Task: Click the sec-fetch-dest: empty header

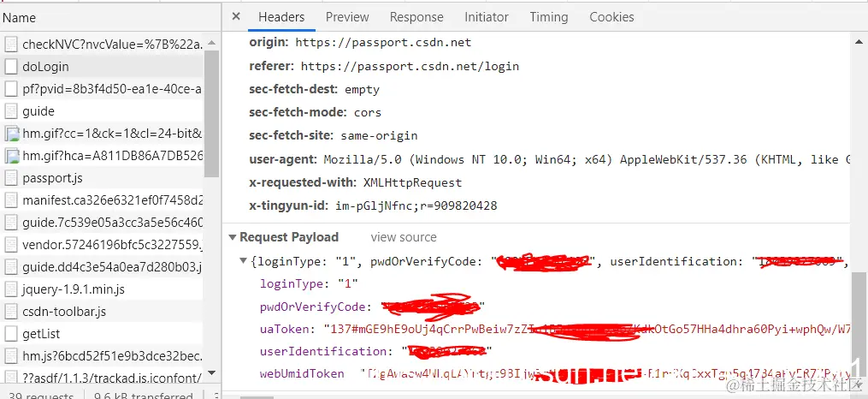Action: pyautogui.click(x=315, y=89)
